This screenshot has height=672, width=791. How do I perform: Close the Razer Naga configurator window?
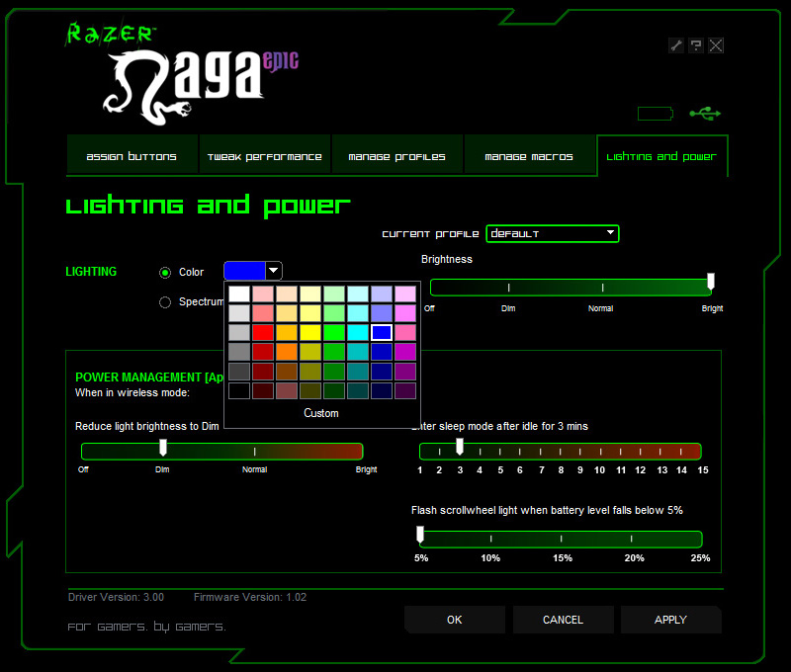coord(716,45)
